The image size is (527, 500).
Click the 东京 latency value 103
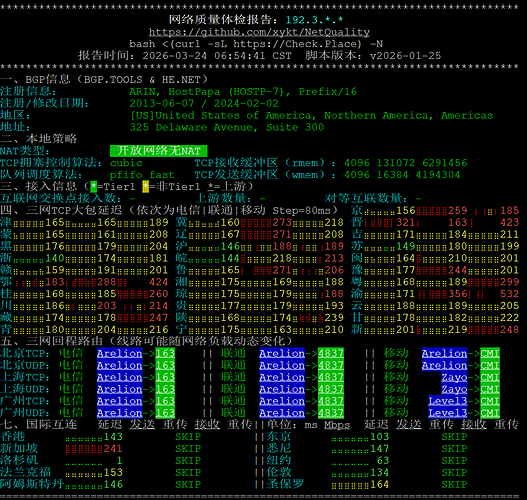pos(379,437)
